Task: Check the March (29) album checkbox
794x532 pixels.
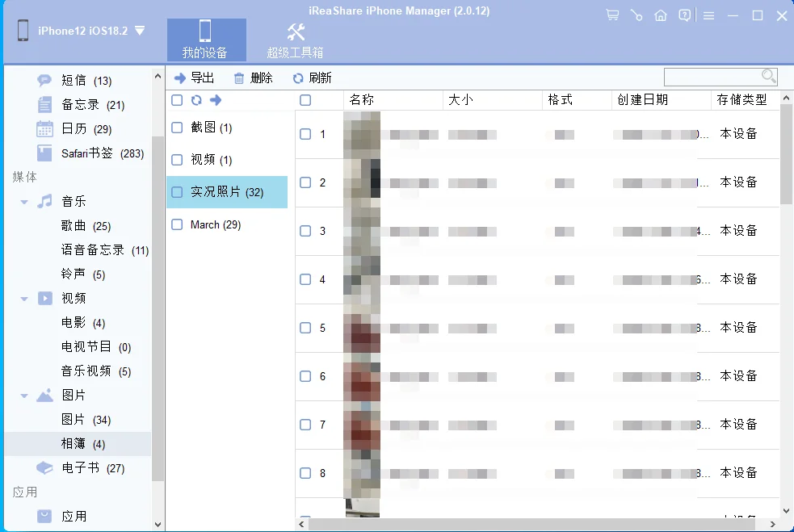Action: [176, 224]
